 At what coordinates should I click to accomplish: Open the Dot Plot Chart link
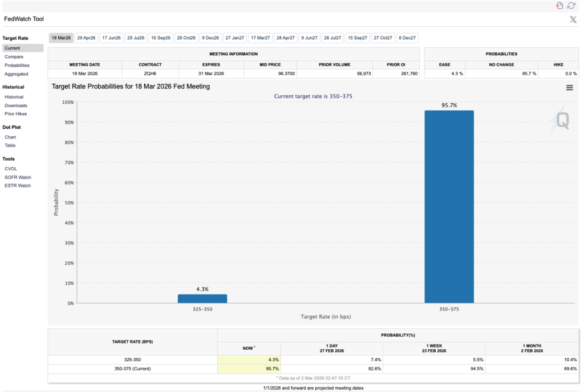tap(10, 137)
